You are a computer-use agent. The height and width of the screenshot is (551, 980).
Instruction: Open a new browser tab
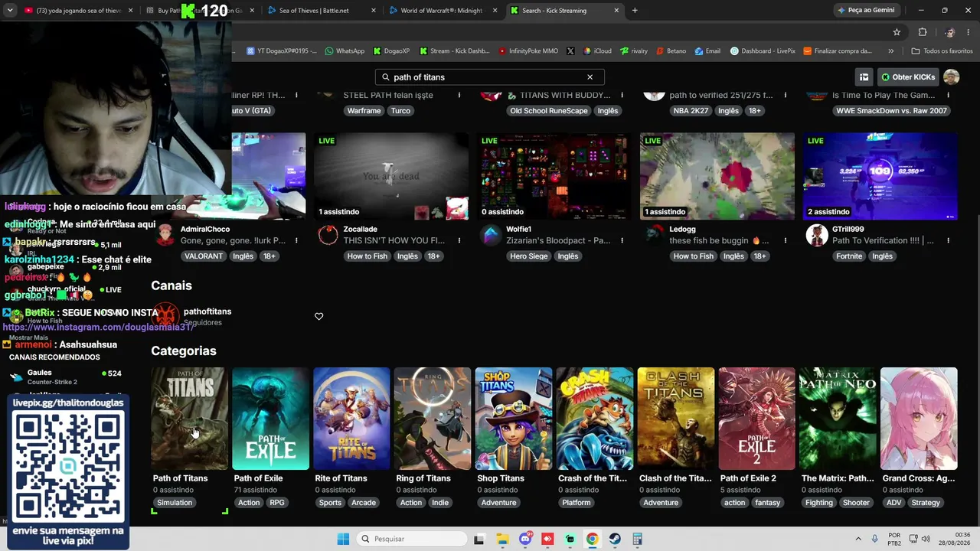635,11
